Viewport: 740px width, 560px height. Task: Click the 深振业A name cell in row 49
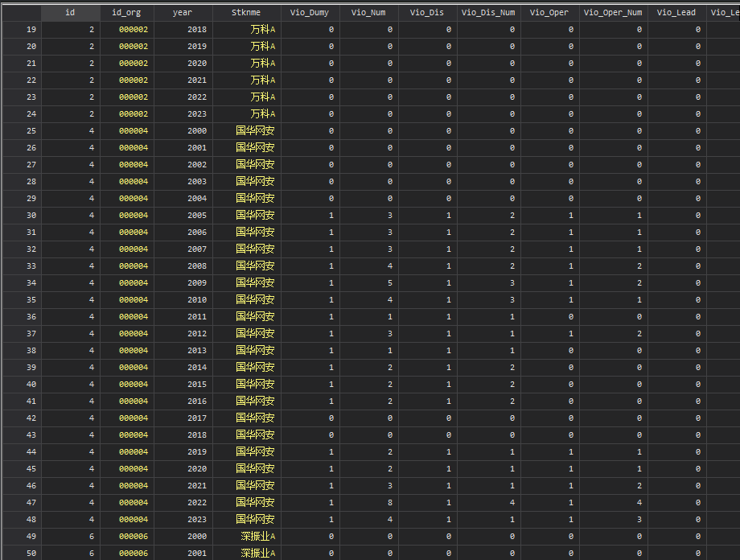(257, 537)
